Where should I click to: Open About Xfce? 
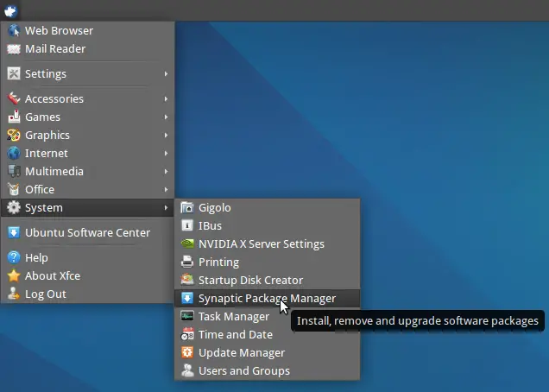(87, 276)
